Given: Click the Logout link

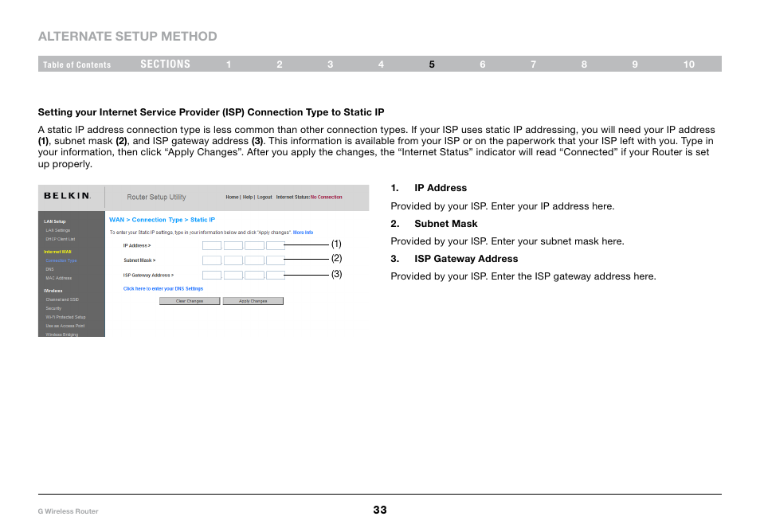Looking at the screenshot, I should click(264, 198).
